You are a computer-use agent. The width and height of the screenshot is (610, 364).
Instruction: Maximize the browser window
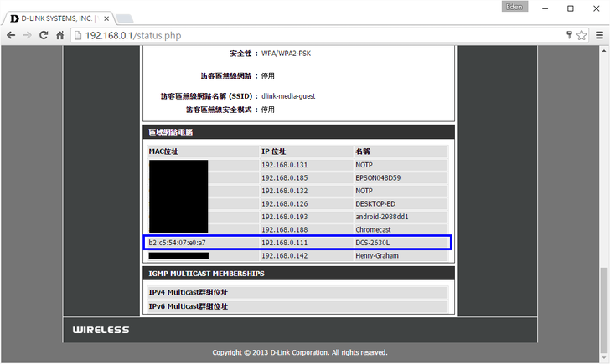(x=571, y=8)
